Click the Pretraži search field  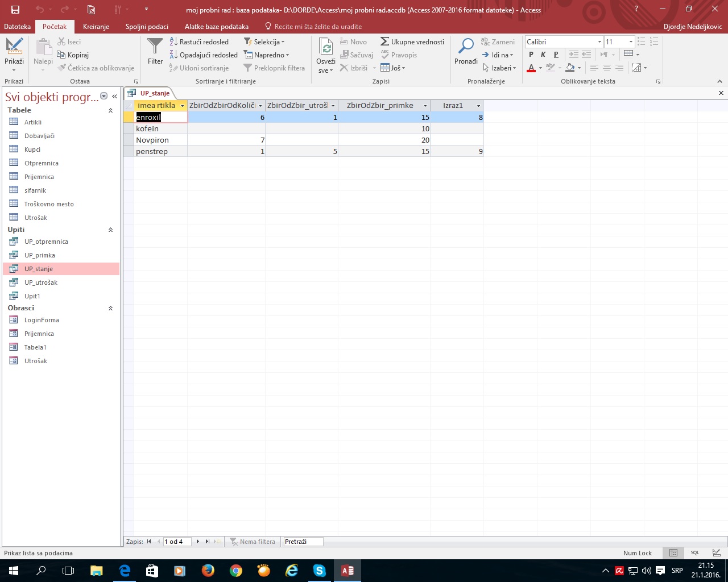click(x=303, y=542)
